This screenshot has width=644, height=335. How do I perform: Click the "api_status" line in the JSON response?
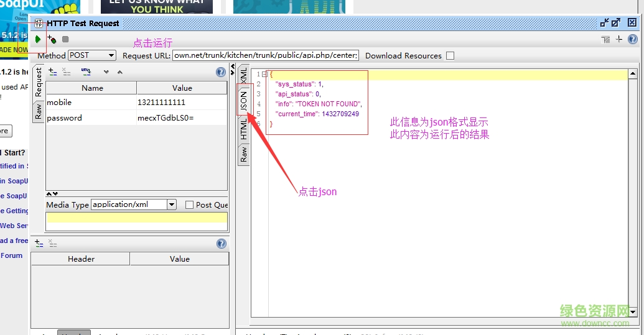pyautogui.click(x=298, y=94)
